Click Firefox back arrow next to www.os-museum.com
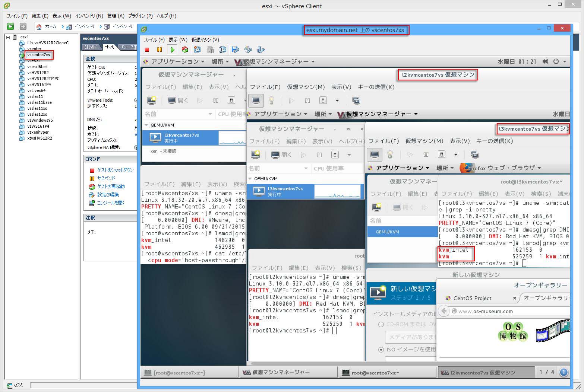The width and height of the screenshot is (584, 392). pos(443,311)
